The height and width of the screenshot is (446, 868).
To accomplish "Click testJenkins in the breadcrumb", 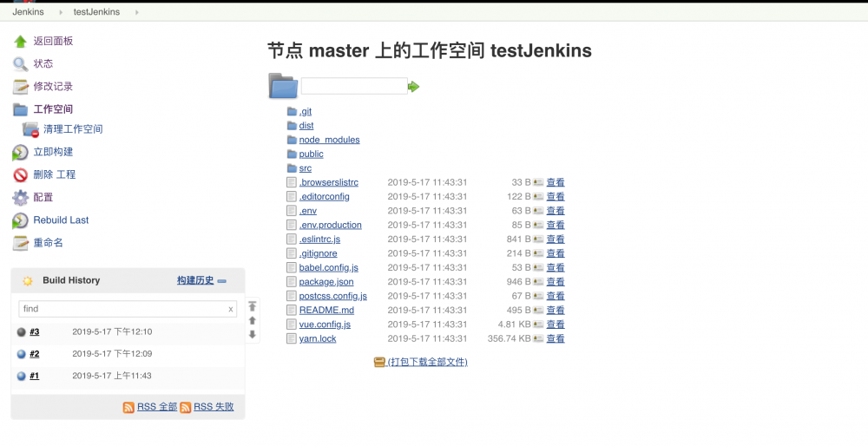I will pos(96,11).
